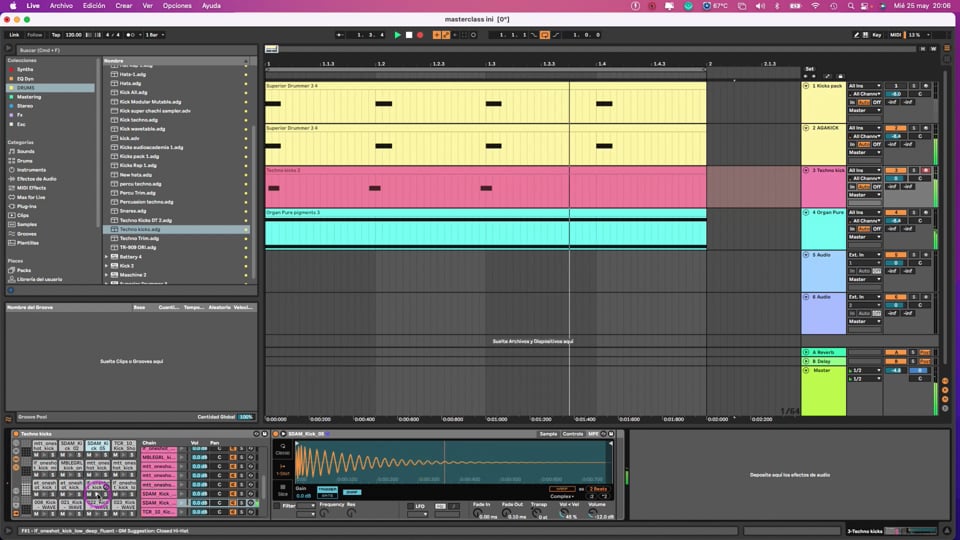
Task: Open Opciones menu
Action: [x=177, y=6]
